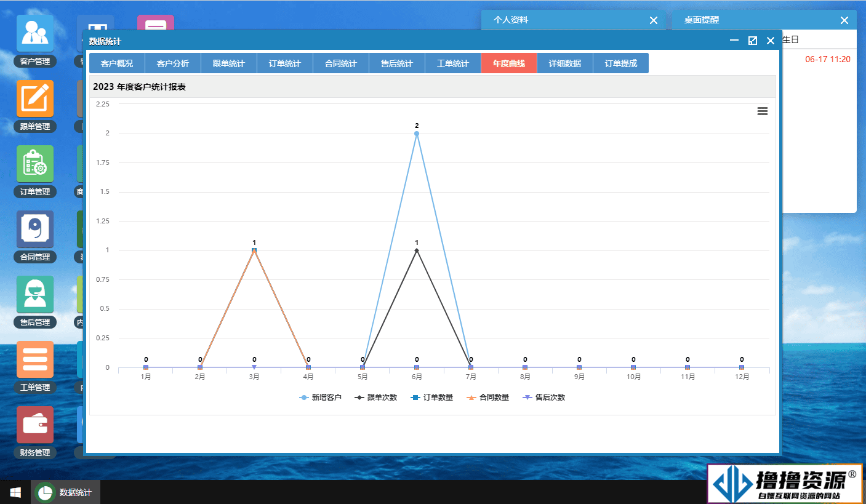
Task: Switch to the 跟单统计 tab
Action: click(x=229, y=63)
